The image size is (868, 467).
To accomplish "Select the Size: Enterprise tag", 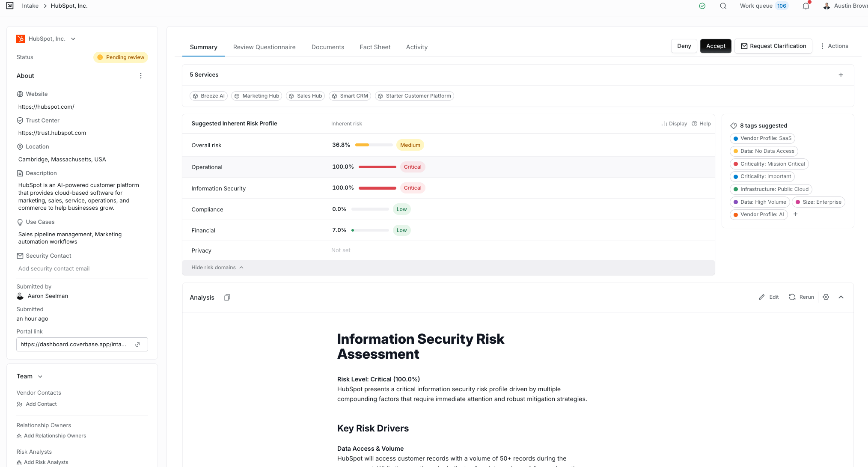I will pyautogui.click(x=818, y=202).
